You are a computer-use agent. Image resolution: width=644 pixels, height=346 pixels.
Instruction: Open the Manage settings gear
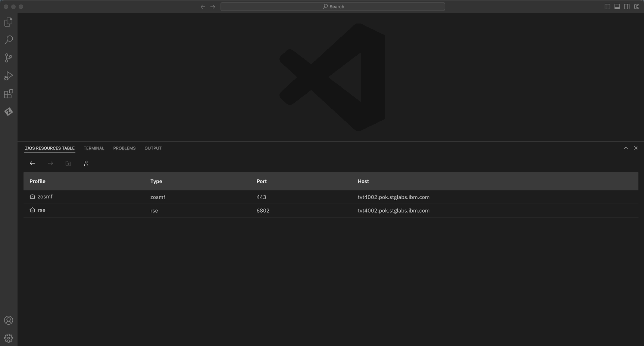coord(9,338)
